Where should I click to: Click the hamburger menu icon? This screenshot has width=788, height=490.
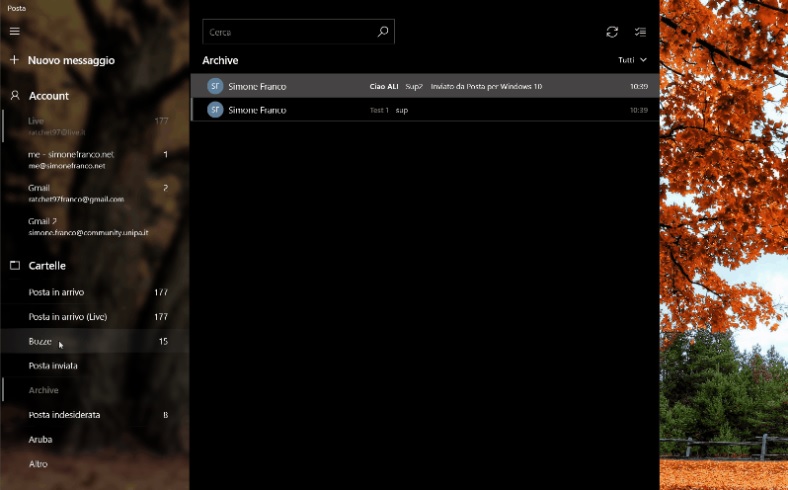pos(14,31)
